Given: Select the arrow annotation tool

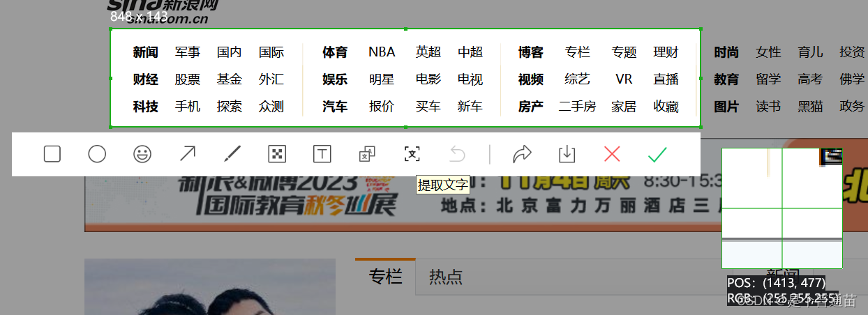Looking at the screenshot, I should click(x=188, y=154).
